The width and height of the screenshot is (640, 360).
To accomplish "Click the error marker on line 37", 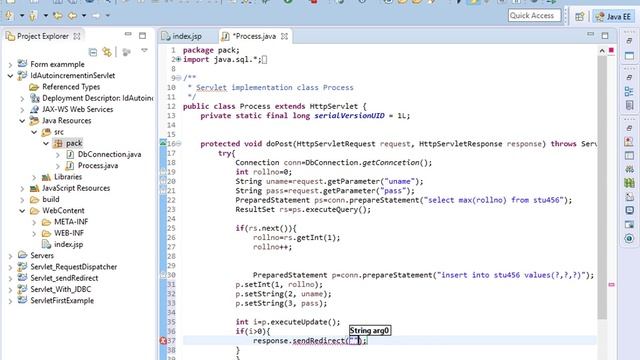I will [x=162, y=340].
